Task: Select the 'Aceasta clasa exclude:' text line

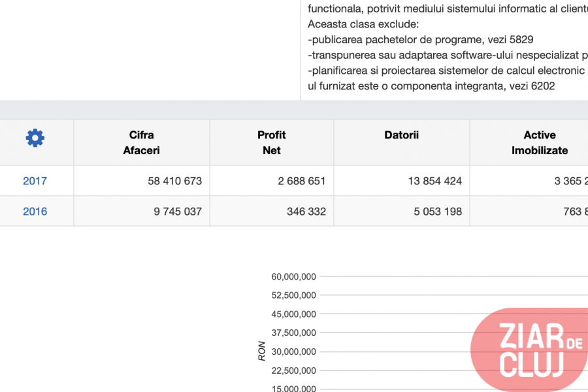Action: pyautogui.click(x=363, y=24)
